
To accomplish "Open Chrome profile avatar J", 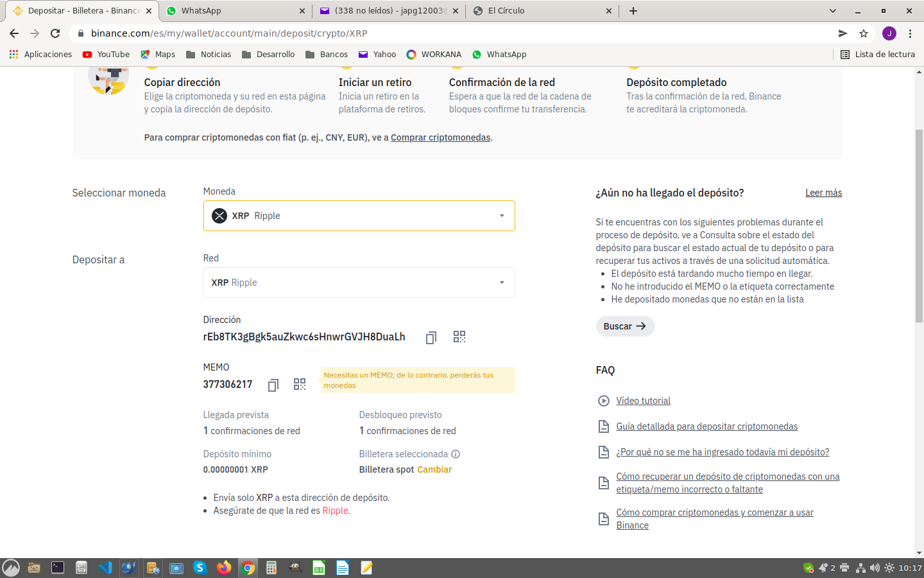I will click(889, 33).
